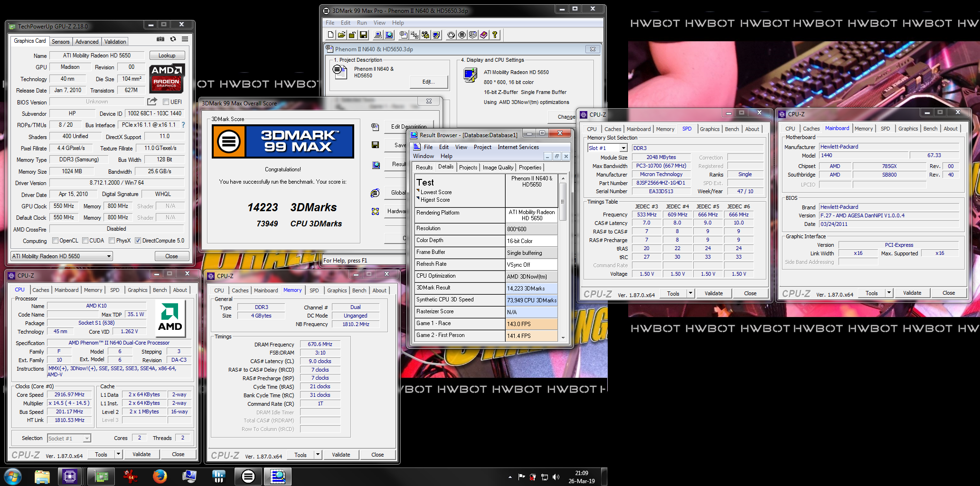Click the floppy disk icon next to Save button
This screenshot has width=980, height=486.
[375, 145]
